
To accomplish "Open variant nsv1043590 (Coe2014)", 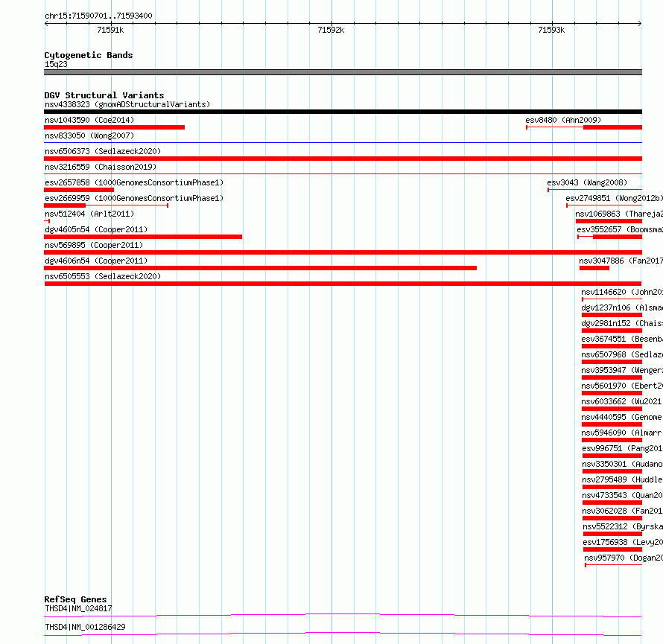I will coord(89,120).
